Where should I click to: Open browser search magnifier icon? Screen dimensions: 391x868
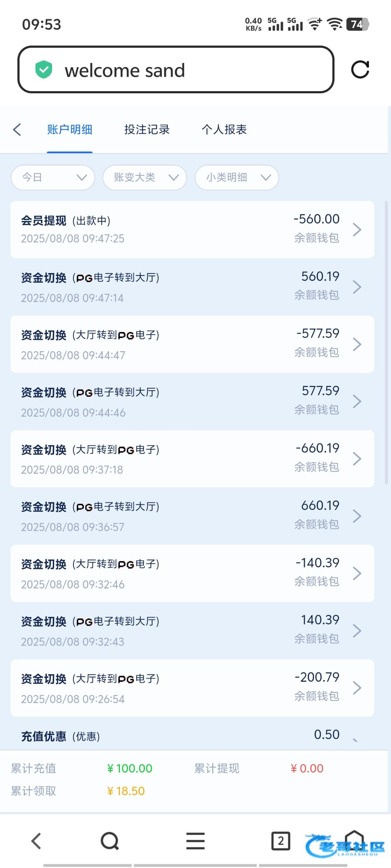(x=110, y=841)
